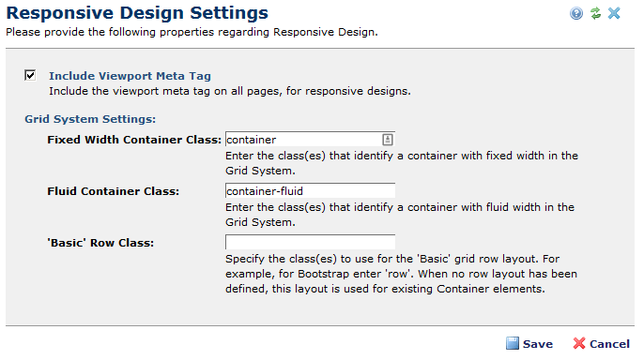Select the Fluid Container Class text box

point(310,191)
